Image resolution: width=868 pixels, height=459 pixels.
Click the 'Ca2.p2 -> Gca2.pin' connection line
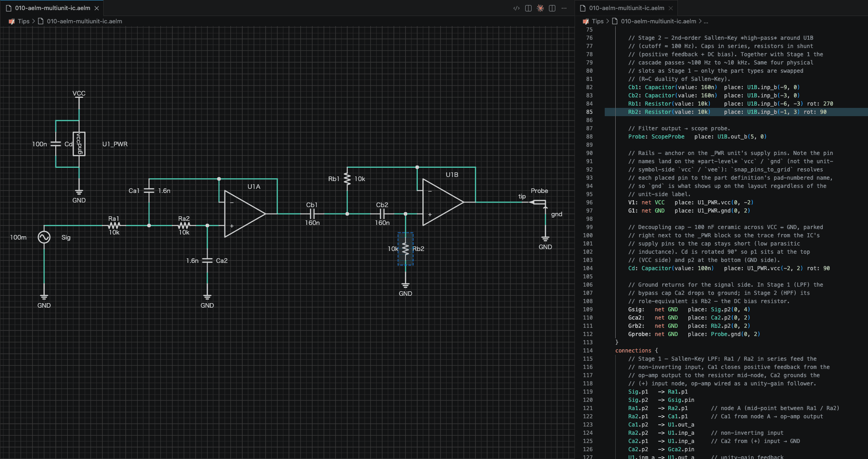(661, 449)
